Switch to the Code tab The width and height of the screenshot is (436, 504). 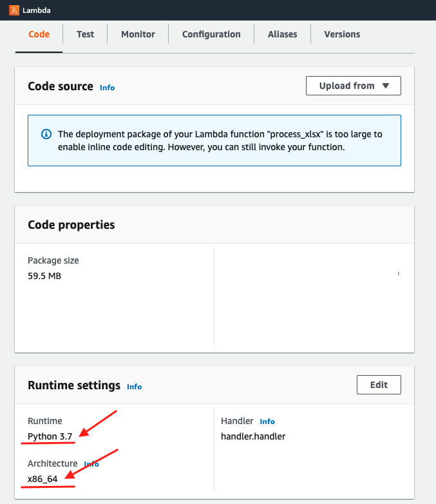point(39,34)
